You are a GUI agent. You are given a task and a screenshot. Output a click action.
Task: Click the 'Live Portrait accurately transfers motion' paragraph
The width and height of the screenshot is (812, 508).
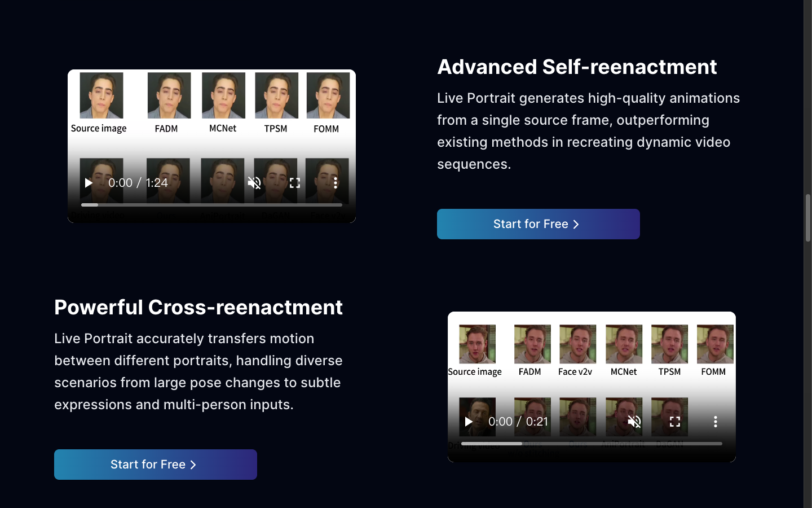(198, 371)
